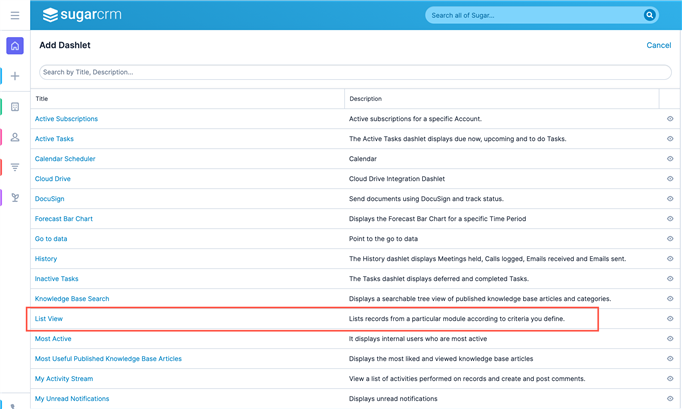Select the My Unread Notifications link
The height and width of the screenshot is (409, 682).
[72, 399]
